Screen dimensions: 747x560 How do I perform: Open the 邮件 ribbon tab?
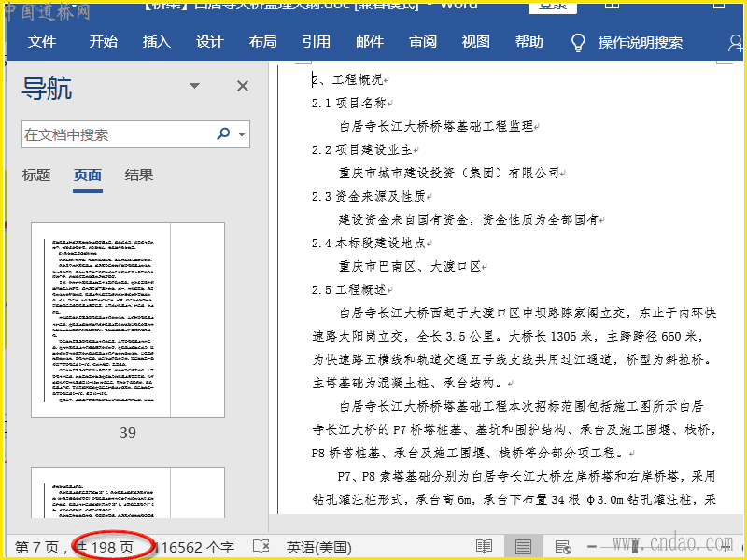[x=370, y=42]
